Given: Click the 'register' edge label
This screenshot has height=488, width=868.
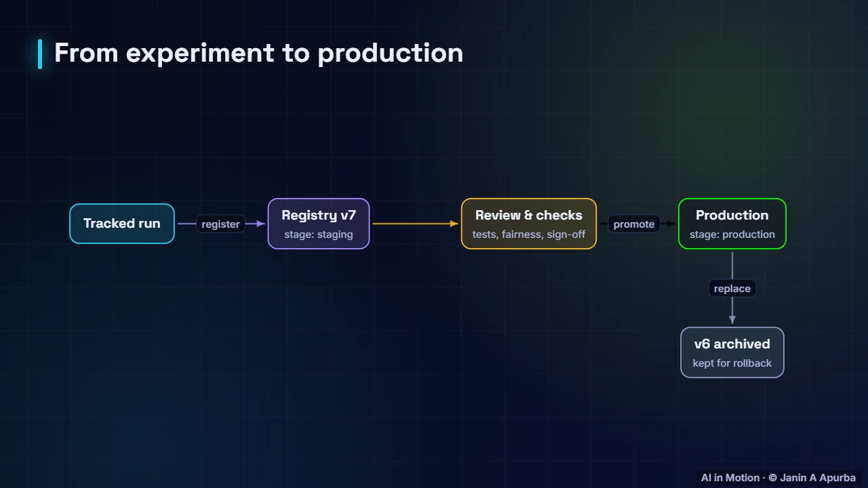Looking at the screenshot, I should pyautogui.click(x=220, y=224).
